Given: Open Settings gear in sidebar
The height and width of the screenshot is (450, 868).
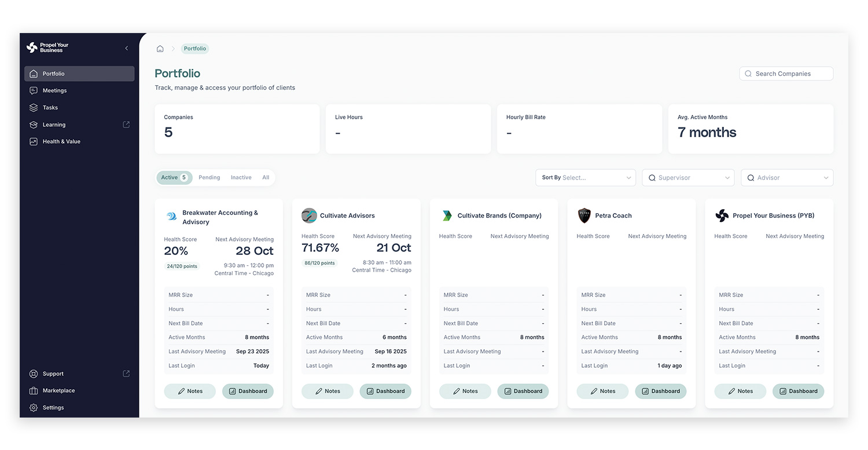Looking at the screenshot, I should (x=53, y=408).
